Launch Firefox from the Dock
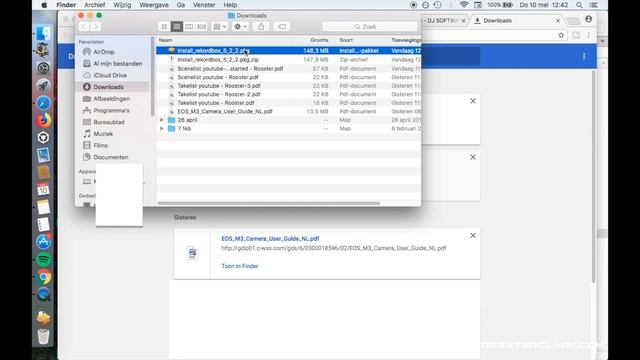Screen dimensions: 640x360 (x=43, y=120)
